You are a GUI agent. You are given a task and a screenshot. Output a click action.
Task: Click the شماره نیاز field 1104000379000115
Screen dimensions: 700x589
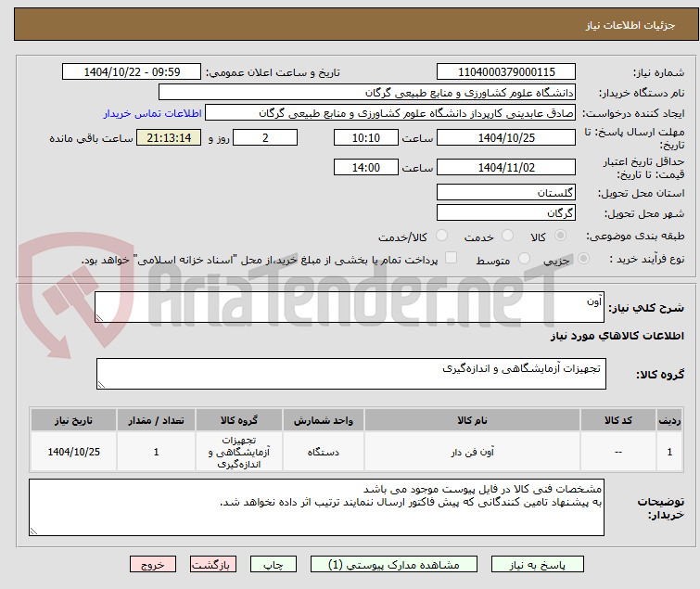[x=506, y=72]
